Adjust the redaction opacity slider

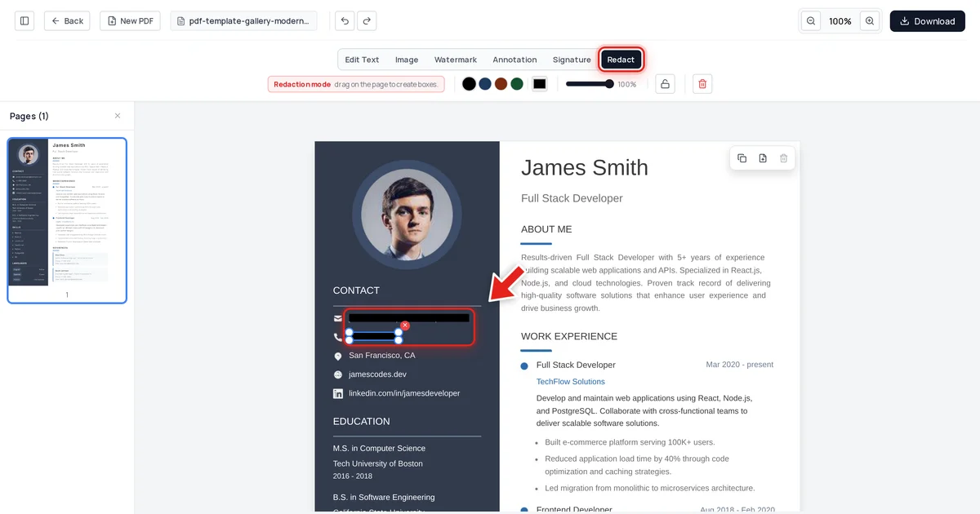tap(590, 84)
